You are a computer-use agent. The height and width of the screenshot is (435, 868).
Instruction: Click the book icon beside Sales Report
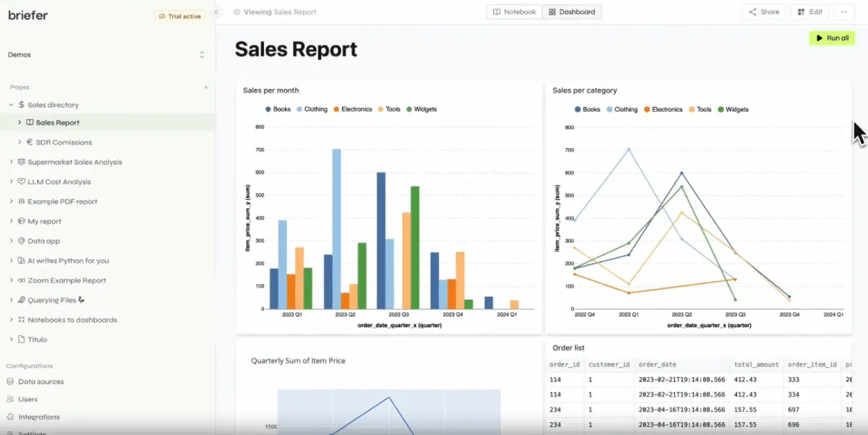click(30, 123)
